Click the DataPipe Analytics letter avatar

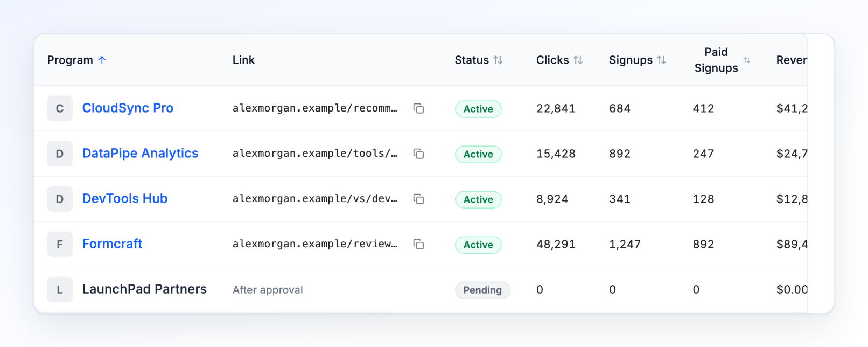[60, 154]
